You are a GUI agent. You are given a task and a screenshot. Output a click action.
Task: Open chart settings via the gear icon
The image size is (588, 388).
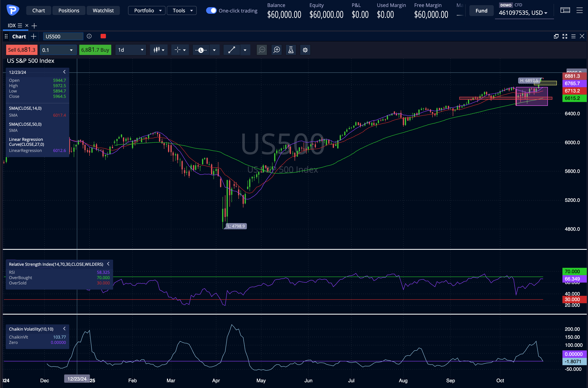coord(305,50)
